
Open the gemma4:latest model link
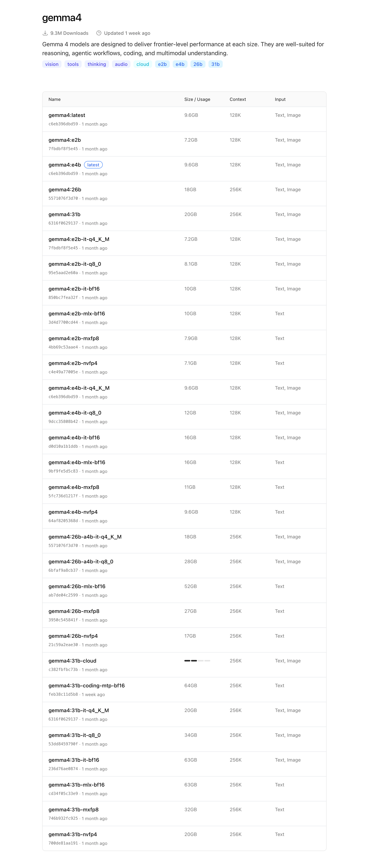[67, 115]
